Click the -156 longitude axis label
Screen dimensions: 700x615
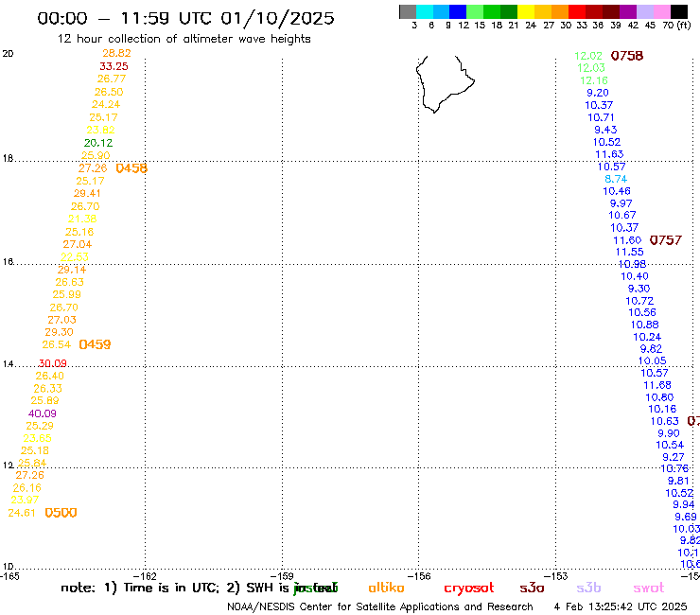tap(418, 576)
